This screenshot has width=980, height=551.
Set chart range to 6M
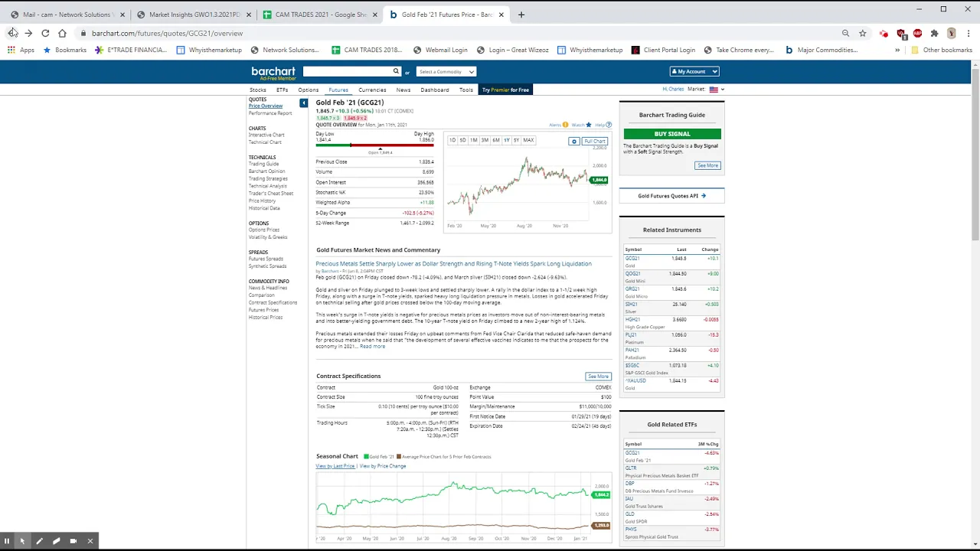pos(496,140)
